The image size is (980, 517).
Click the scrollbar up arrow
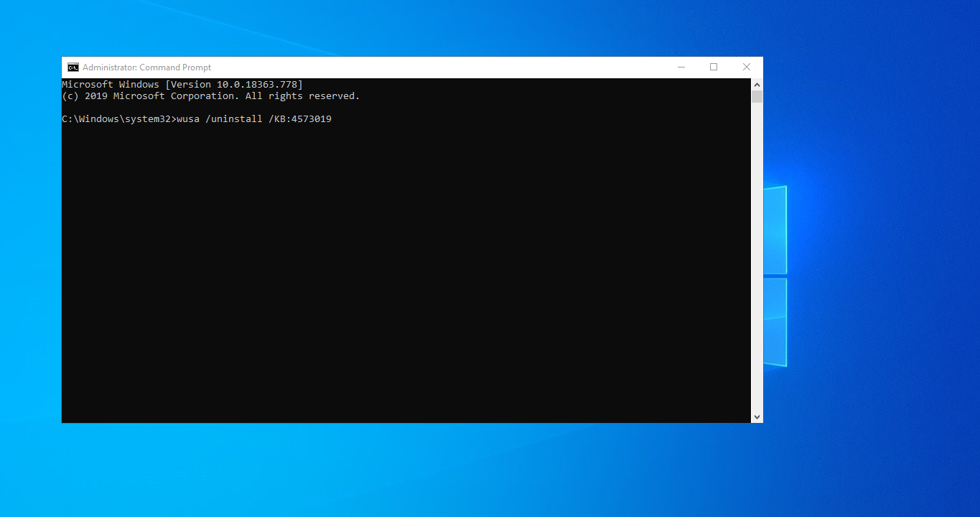(757, 84)
